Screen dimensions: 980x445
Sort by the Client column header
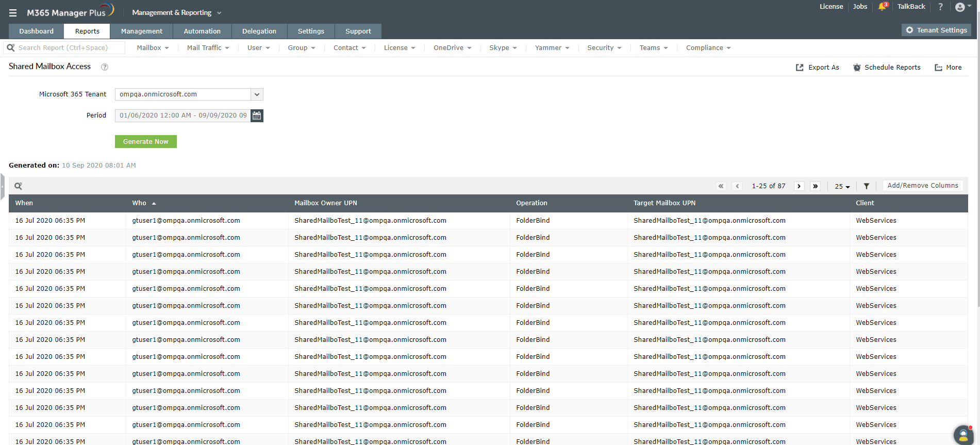pyautogui.click(x=865, y=203)
